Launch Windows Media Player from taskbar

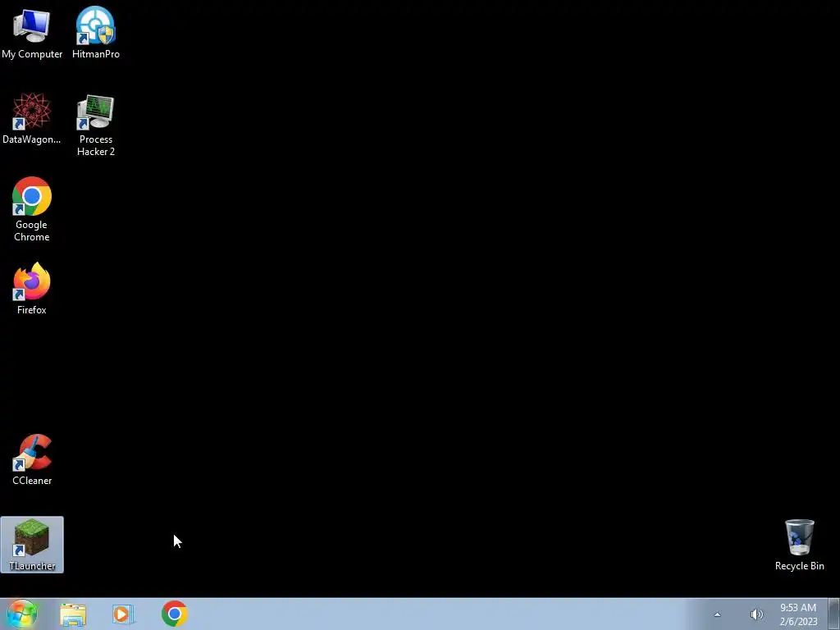coord(123,614)
